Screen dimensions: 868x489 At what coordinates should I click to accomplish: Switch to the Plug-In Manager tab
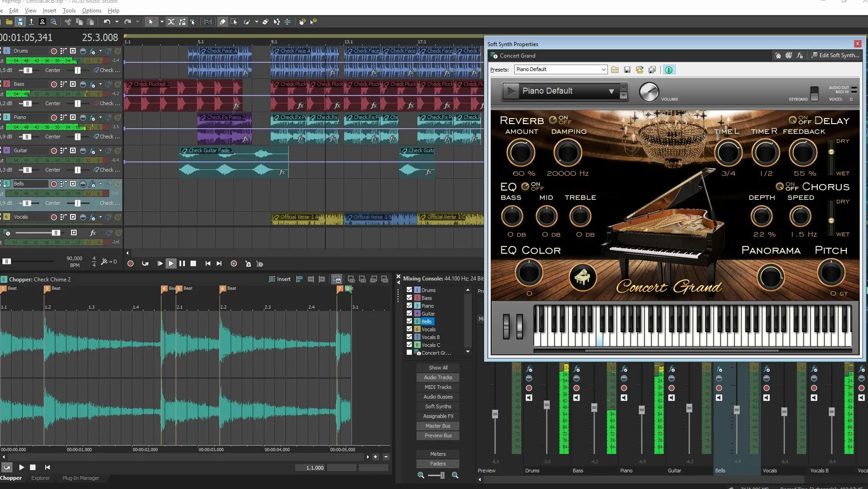coord(81,478)
